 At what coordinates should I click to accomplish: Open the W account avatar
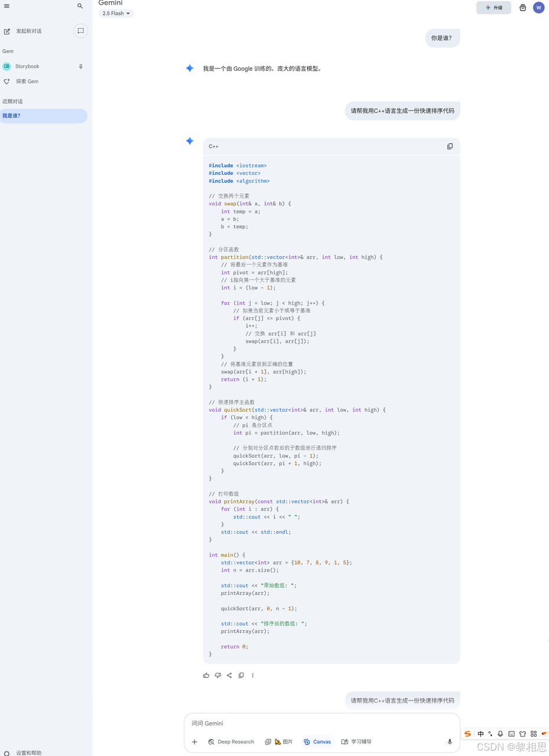coord(538,8)
